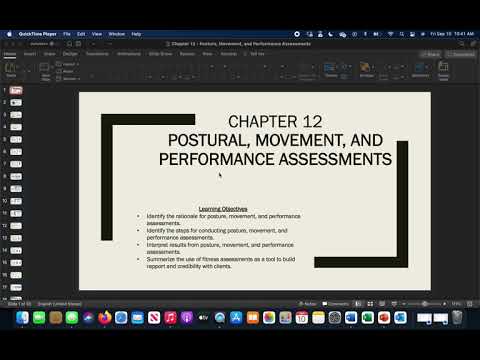Click the Undo arrow in title bar

coord(93,44)
